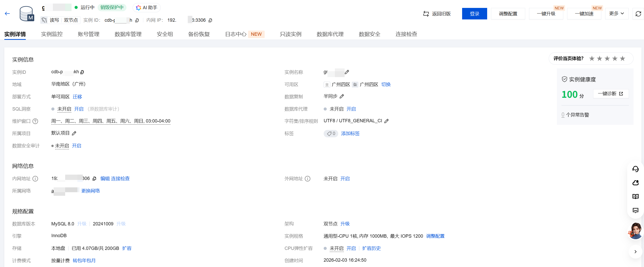The image size is (644, 267).
Task: Click the tag count 0 badge
Action: point(331,133)
